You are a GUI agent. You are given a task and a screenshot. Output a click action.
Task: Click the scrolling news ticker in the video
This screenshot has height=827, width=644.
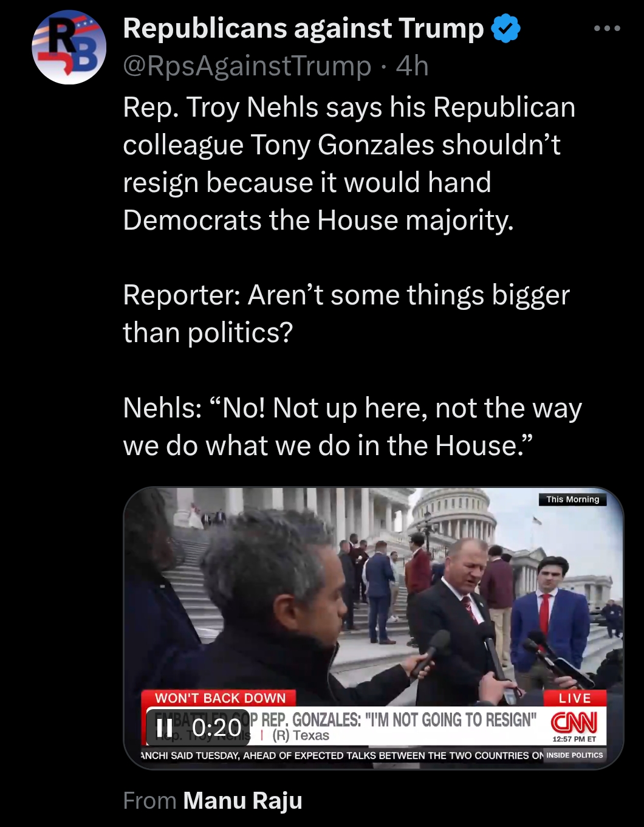click(x=342, y=755)
